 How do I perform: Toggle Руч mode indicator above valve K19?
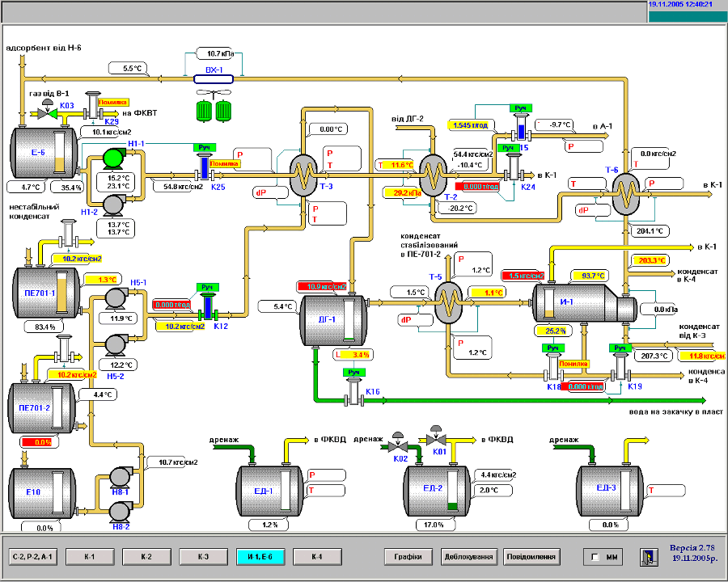[620, 348]
